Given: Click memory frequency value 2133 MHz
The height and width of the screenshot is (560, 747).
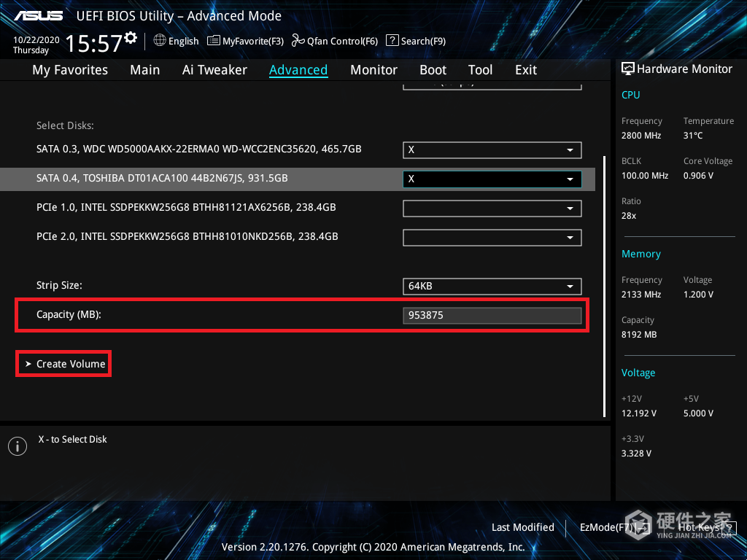Looking at the screenshot, I should pos(640,295).
